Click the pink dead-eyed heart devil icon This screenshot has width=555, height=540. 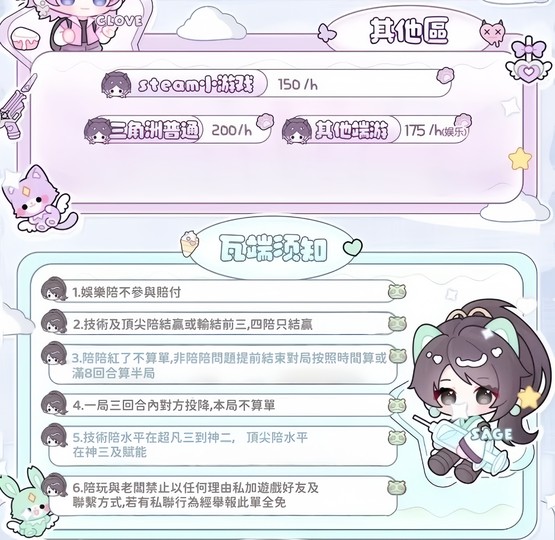click(x=492, y=32)
